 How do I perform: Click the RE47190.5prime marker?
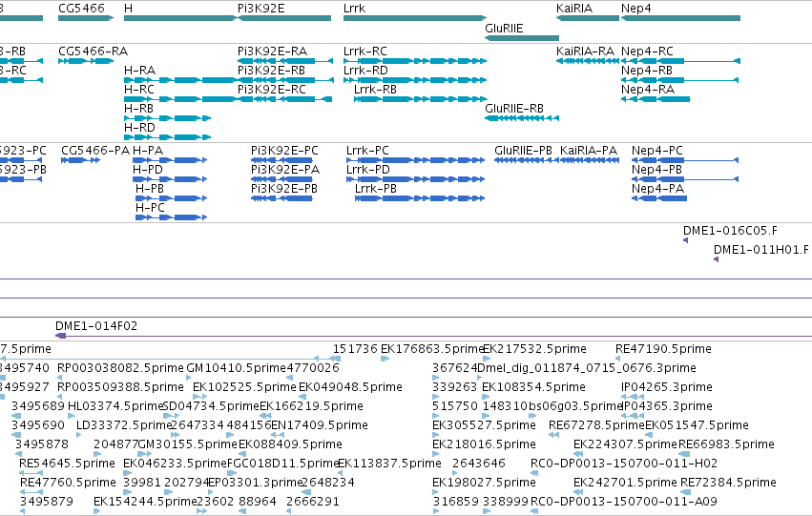tap(617, 359)
